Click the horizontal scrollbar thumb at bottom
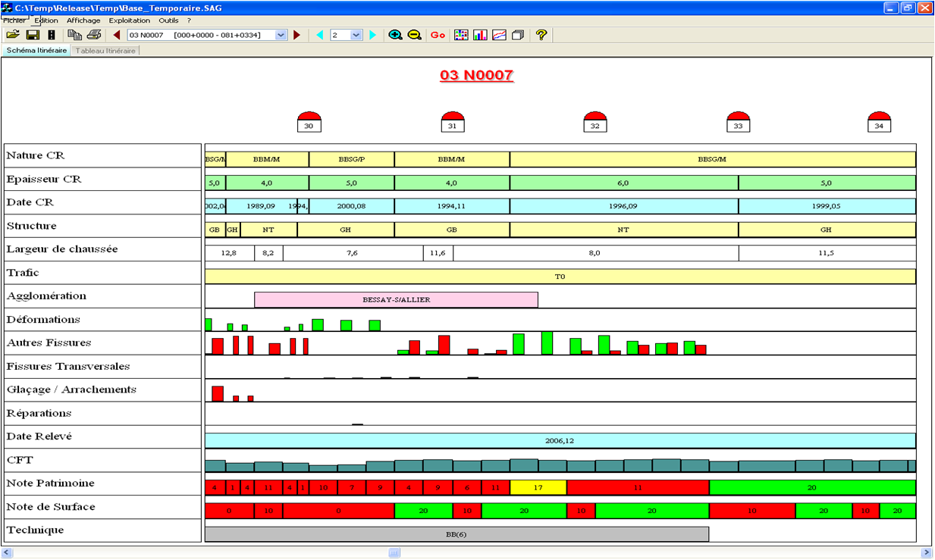 pyautogui.click(x=394, y=553)
